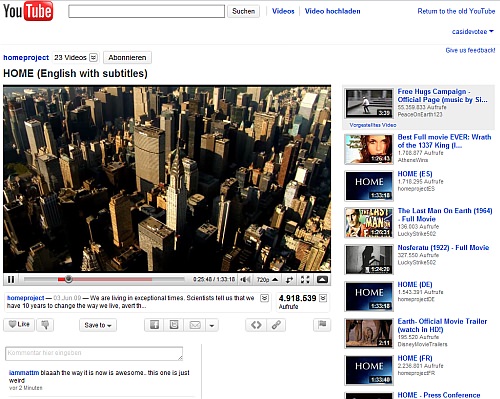This screenshot has height=399, width=500.
Task: Open HOME (ES) thumbnail
Action: point(369,186)
